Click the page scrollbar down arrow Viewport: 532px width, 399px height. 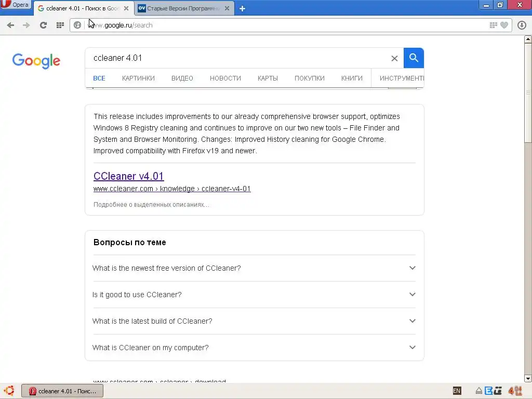[x=528, y=378]
